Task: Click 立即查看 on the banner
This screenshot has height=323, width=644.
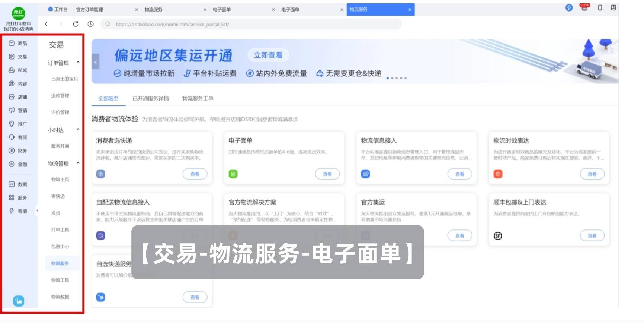Action: point(268,55)
